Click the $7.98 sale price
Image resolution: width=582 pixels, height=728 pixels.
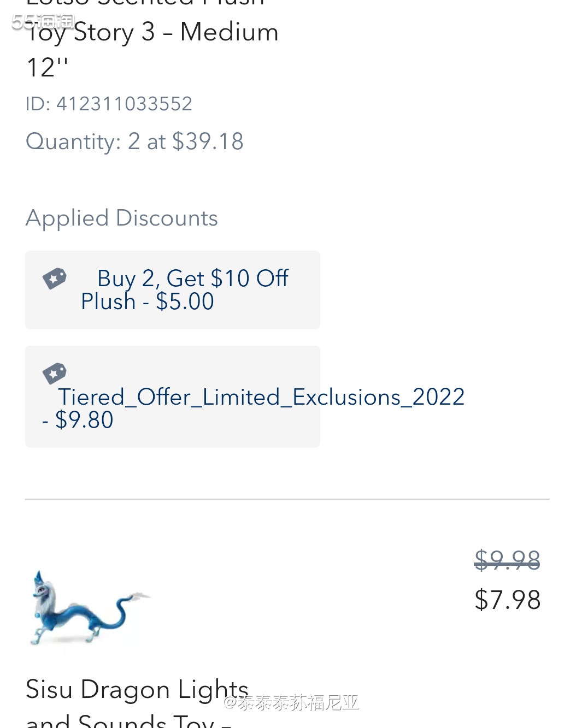point(508,600)
